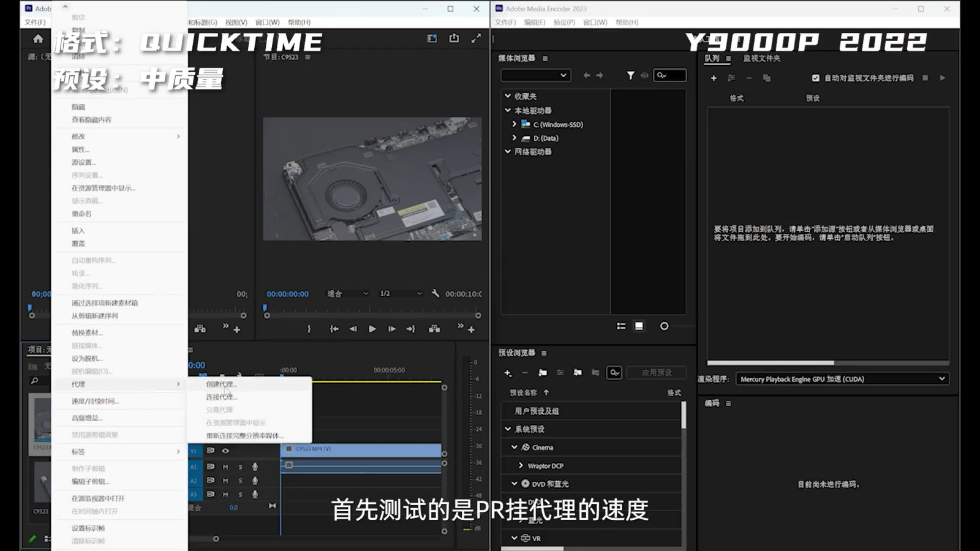Toggle V1 track output eye

[x=225, y=451]
